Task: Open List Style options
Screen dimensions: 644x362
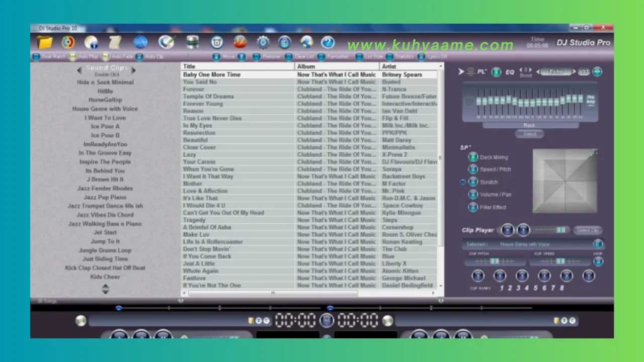Action: click(359, 57)
